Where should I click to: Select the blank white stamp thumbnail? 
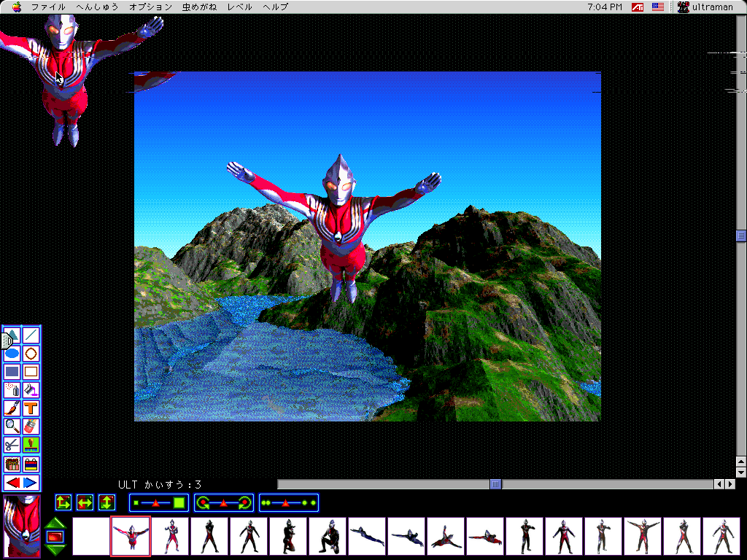pos(91,536)
